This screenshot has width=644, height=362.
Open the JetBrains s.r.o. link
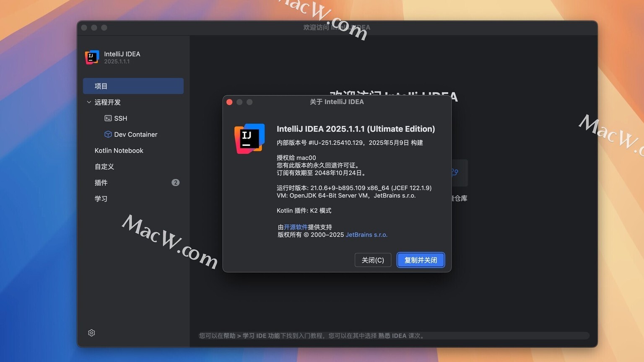(x=366, y=235)
